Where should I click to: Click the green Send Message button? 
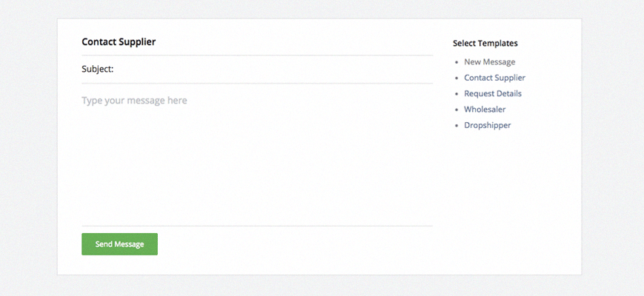[x=119, y=244]
